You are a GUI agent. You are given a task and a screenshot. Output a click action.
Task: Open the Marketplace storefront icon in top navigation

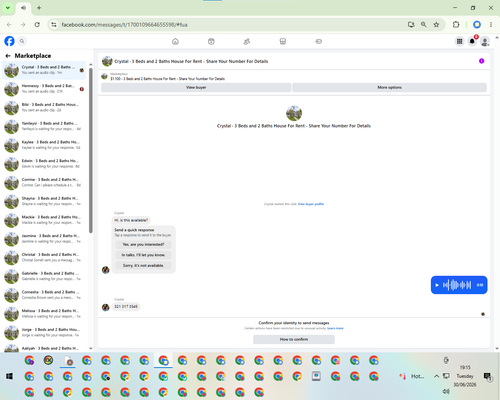click(283, 41)
